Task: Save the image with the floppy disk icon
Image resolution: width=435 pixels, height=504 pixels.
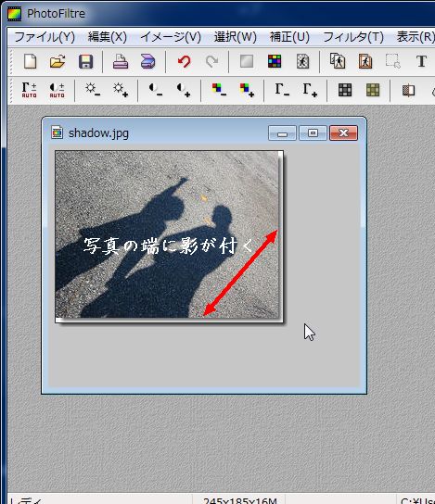Action: pos(85,61)
